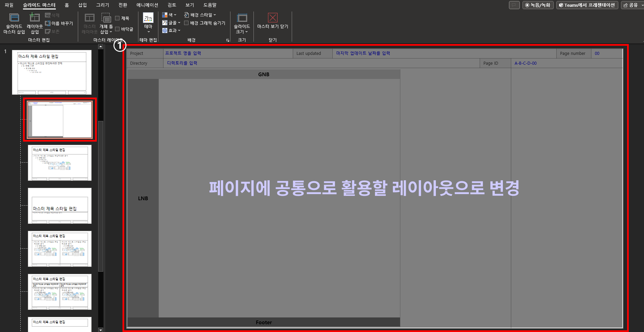644x332 pixels.
Task: Click the 개체 틀 삽입 placeholder icon
Action: (x=106, y=18)
